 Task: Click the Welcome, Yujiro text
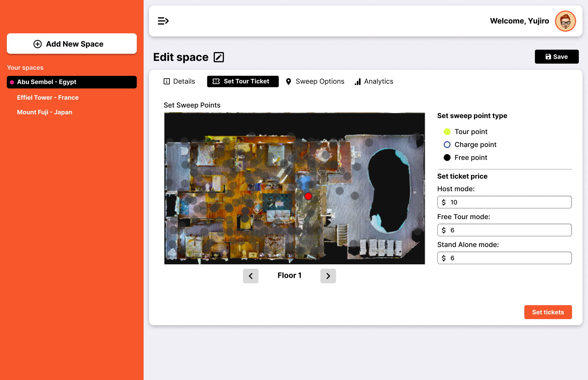519,21
